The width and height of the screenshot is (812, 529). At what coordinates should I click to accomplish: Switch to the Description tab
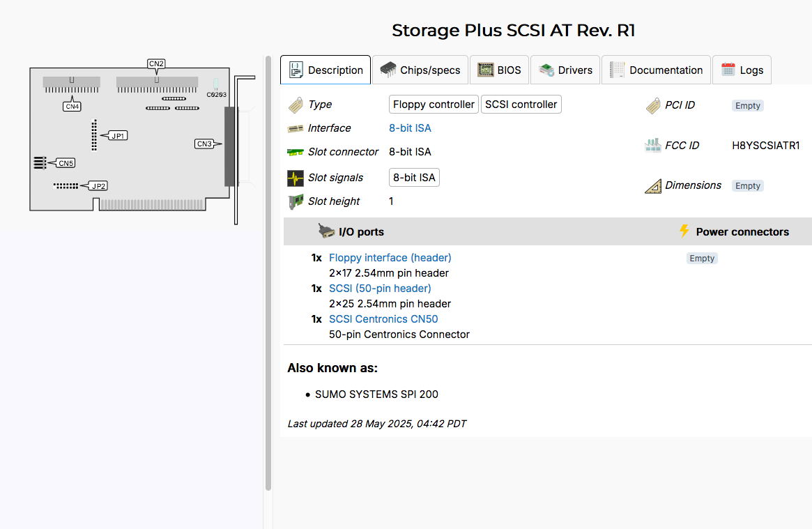tap(325, 70)
